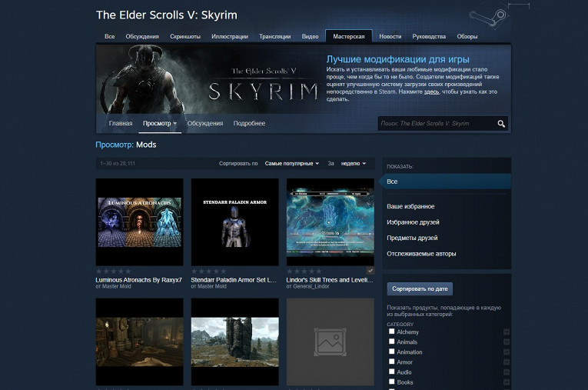Click the exclude button next to Audio
The height and width of the screenshot is (390, 588).
(x=507, y=372)
